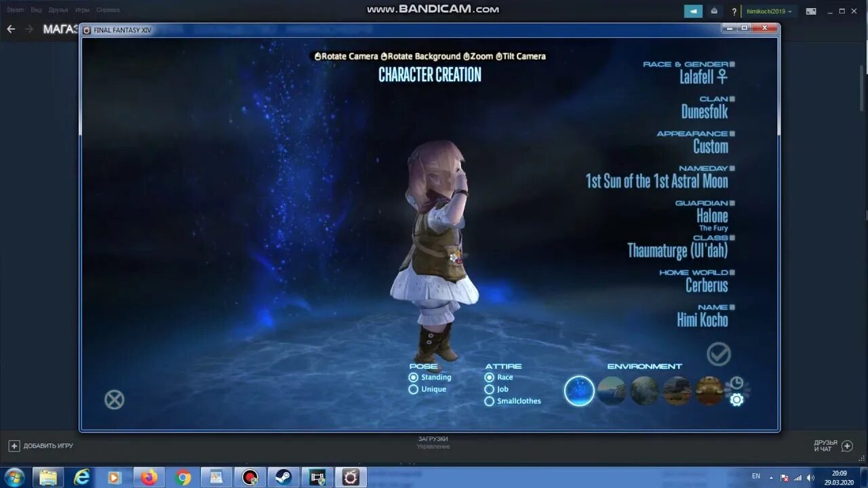The image size is (868, 488).
Task: Open Google Chrome from the taskbar
Action: (x=182, y=477)
